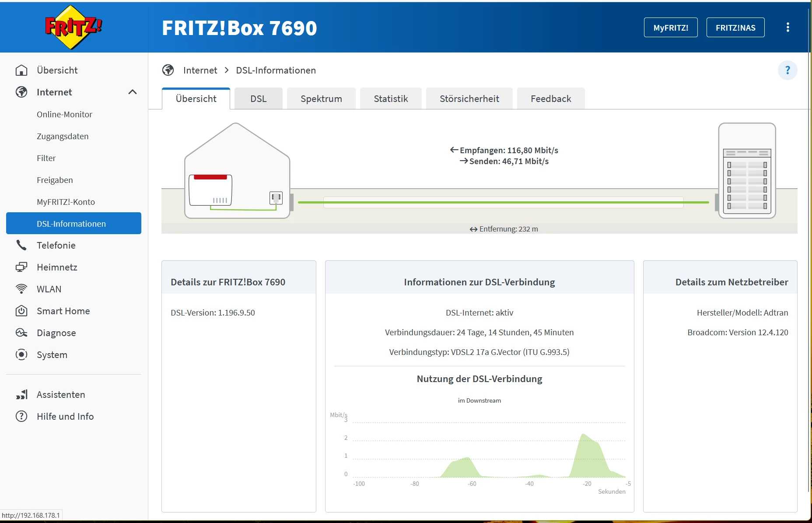Click the Informationen zur DSL-Verbindung heading
Image resolution: width=812 pixels, height=523 pixels.
[x=479, y=282]
